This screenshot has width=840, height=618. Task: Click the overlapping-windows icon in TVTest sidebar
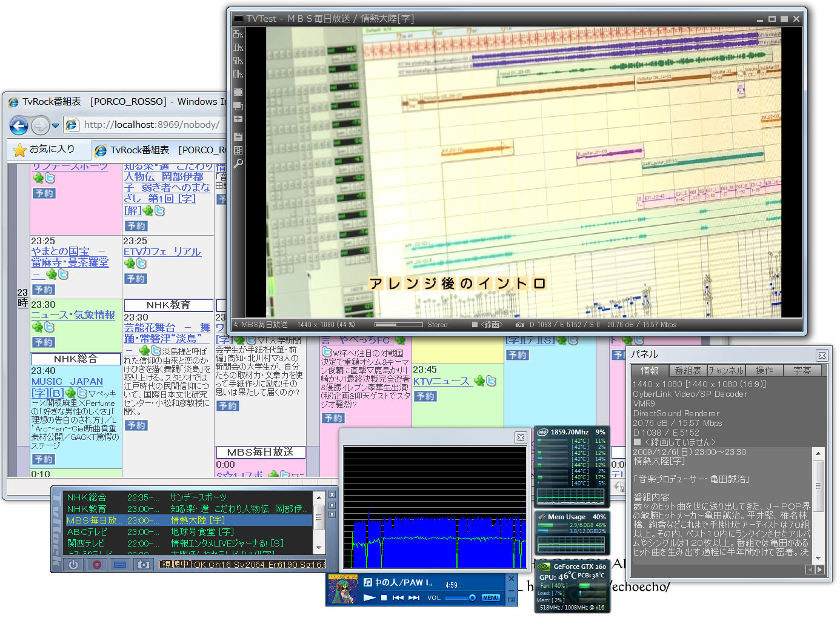click(x=238, y=105)
